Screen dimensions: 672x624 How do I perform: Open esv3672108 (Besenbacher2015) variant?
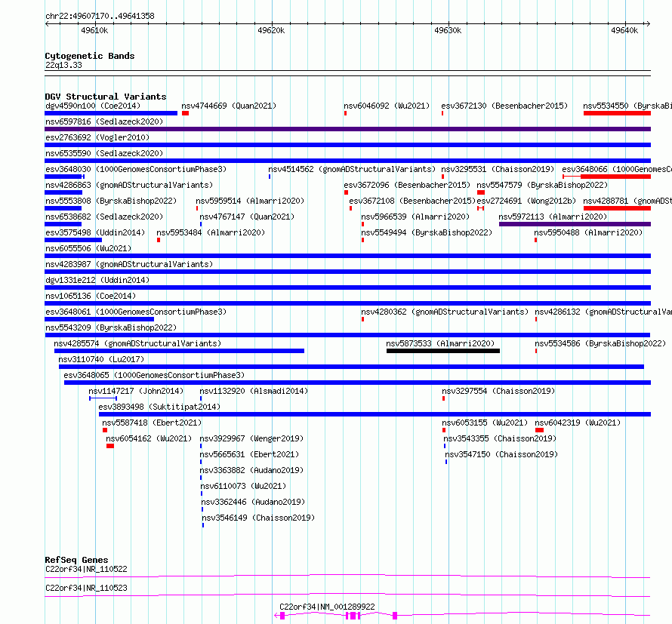412,201
